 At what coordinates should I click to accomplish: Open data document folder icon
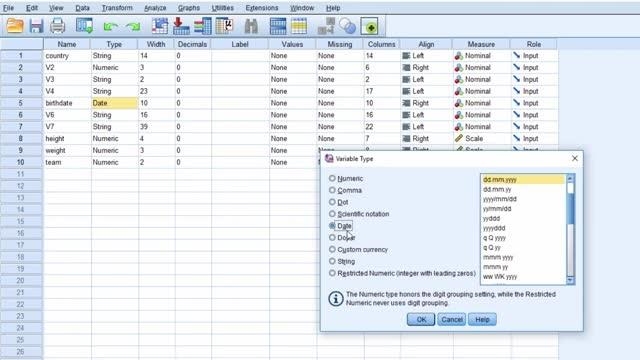click(15, 26)
